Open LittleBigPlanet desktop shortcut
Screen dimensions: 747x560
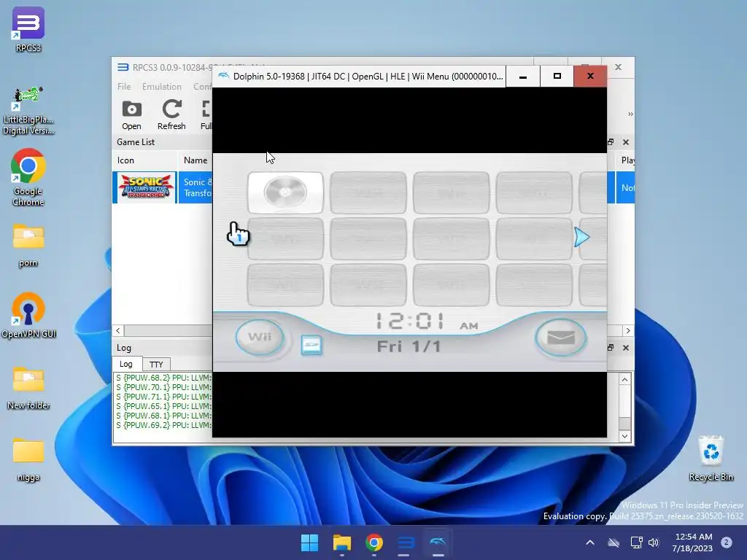tap(28, 111)
